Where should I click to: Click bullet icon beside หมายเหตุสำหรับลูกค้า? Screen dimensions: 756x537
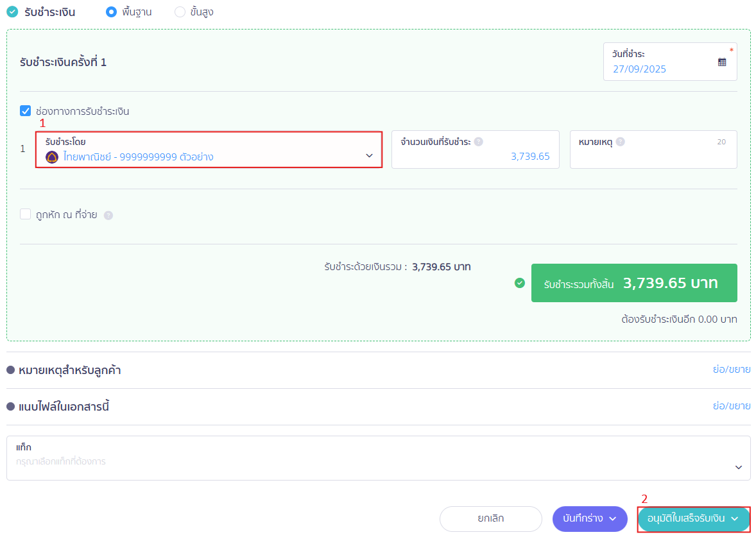pos(11,370)
